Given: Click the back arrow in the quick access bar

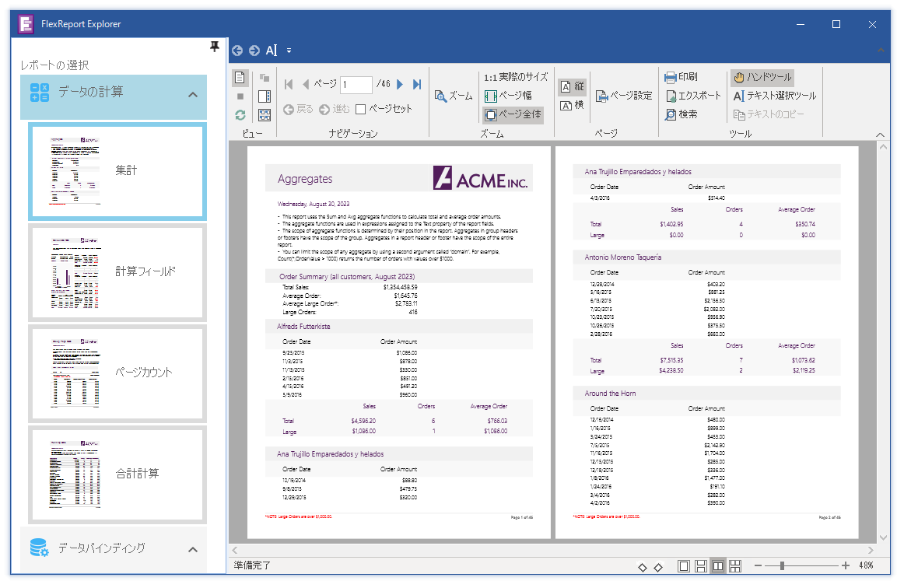Looking at the screenshot, I should [237, 51].
